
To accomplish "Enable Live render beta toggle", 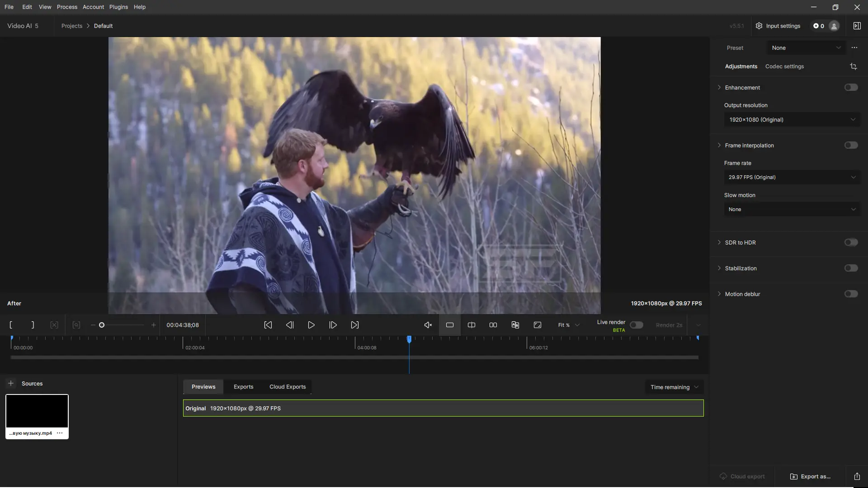I will tap(636, 325).
